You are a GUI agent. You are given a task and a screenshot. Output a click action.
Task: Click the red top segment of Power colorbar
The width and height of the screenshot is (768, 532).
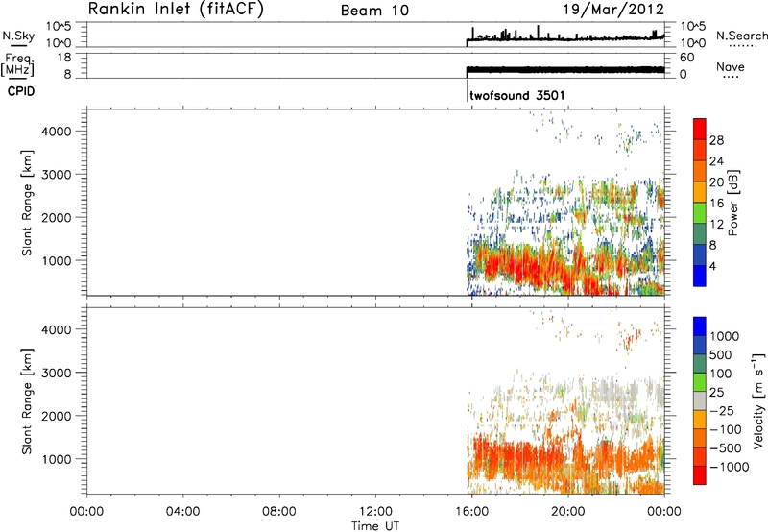click(x=700, y=129)
